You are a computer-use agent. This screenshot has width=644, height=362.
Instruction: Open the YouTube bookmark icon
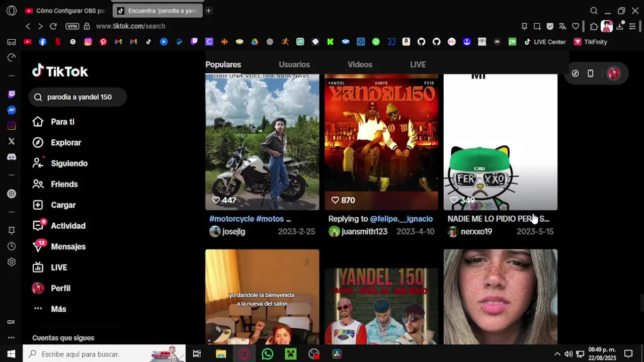click(27, 42)
